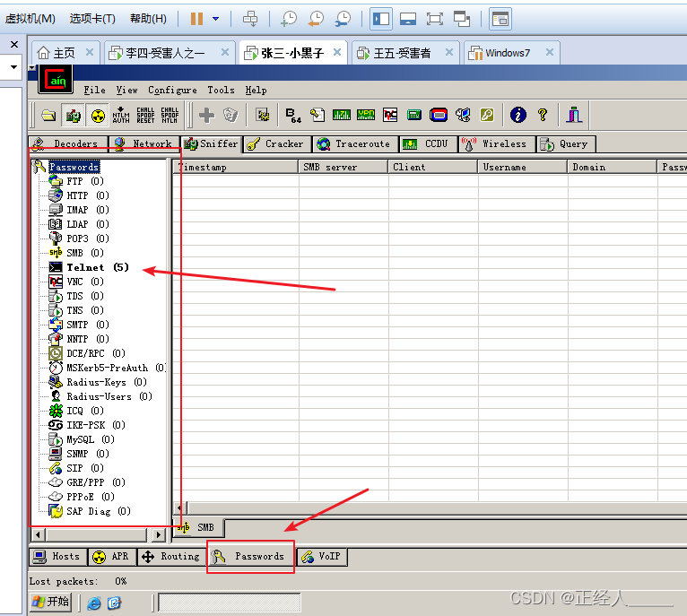The height and width of the screenshot is (616, 687).
Task: Click the Windows 开始 Start button
Action: (50, 602)
